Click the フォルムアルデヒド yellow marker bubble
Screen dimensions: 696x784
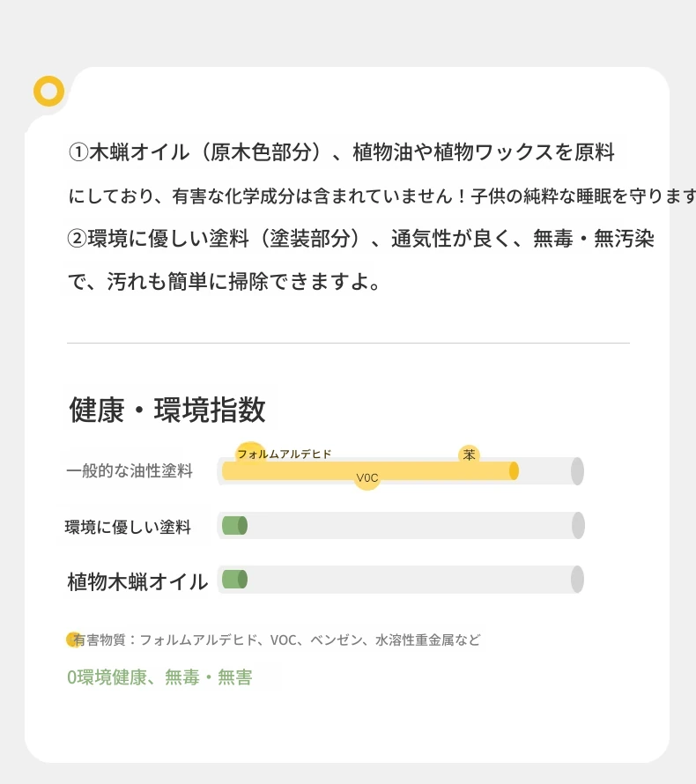click(250, 454)
